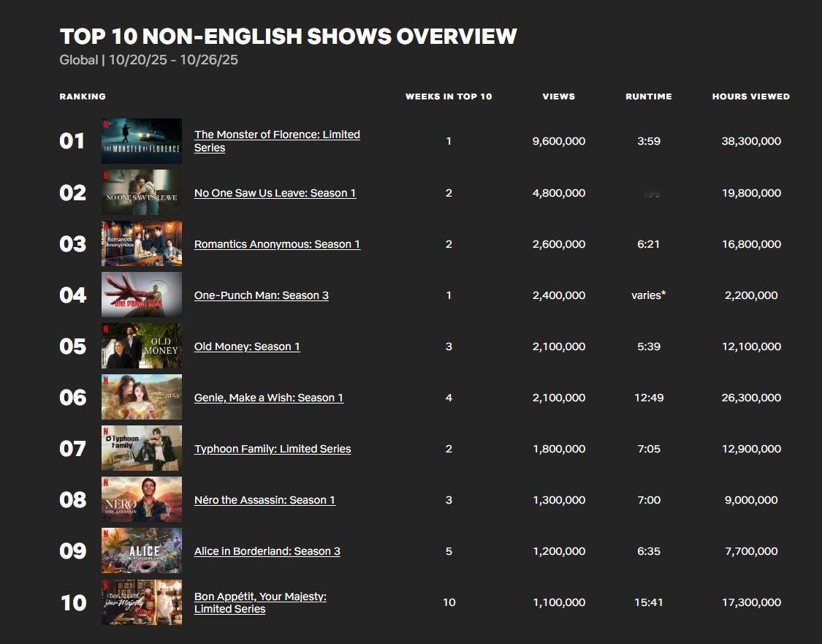Click Bon Appétit, Your Majesty thumbnail
This screenshot has height=644, width=822.
(x=142, y=602)
